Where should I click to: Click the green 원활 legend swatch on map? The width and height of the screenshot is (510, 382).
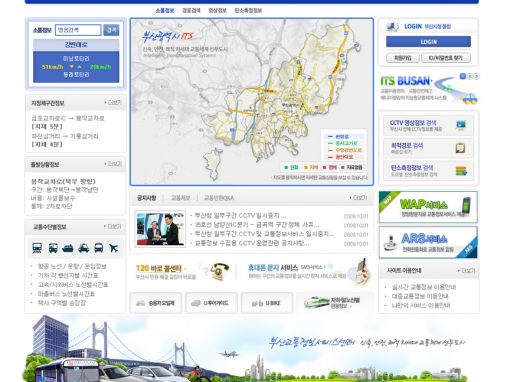pyautogui.click(x=286, y=167)
